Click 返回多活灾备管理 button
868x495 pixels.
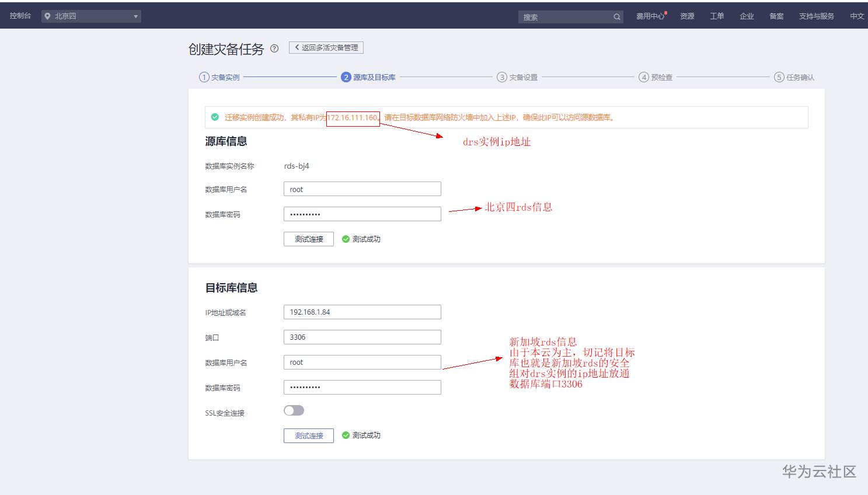tap(326, 48)
